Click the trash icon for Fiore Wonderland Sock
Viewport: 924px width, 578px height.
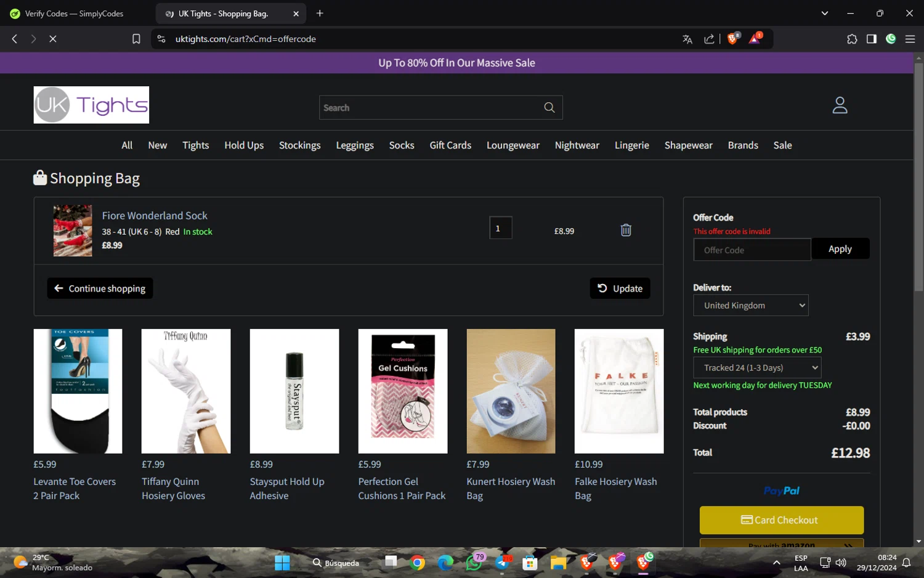point(626,230)
